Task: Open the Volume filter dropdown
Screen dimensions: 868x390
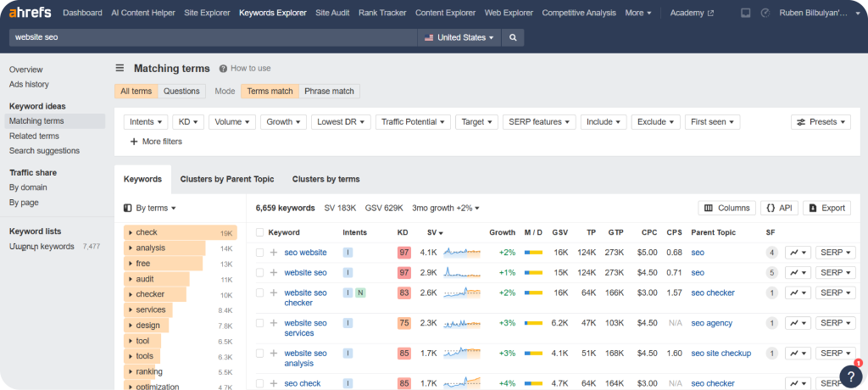Action: [x=232, y=122]
